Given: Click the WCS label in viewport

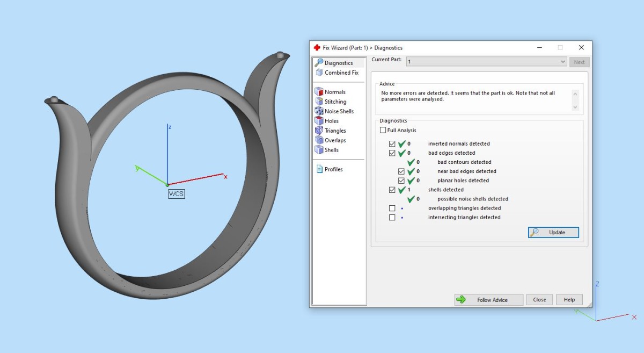Looking at the screenshot, I should [177, 194].
